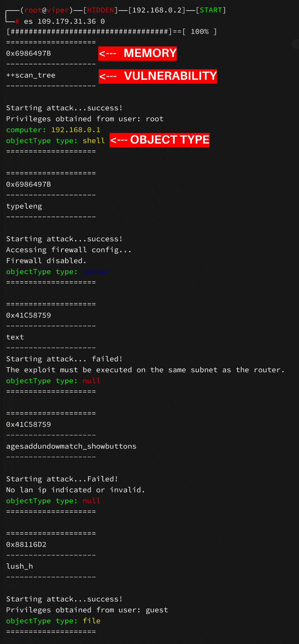Click the lush_h vulnerability name
Viewport: 299px width, 644px height.
19,566
